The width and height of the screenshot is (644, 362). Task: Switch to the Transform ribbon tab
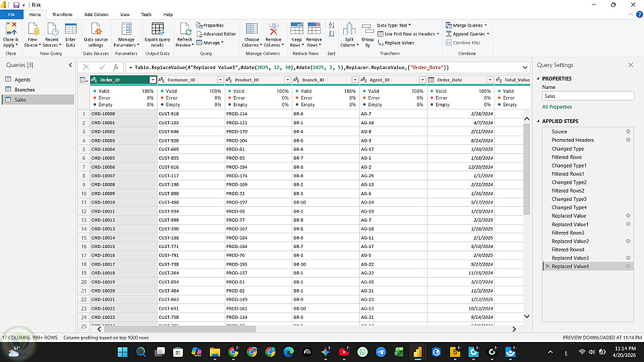coord(62,14)
